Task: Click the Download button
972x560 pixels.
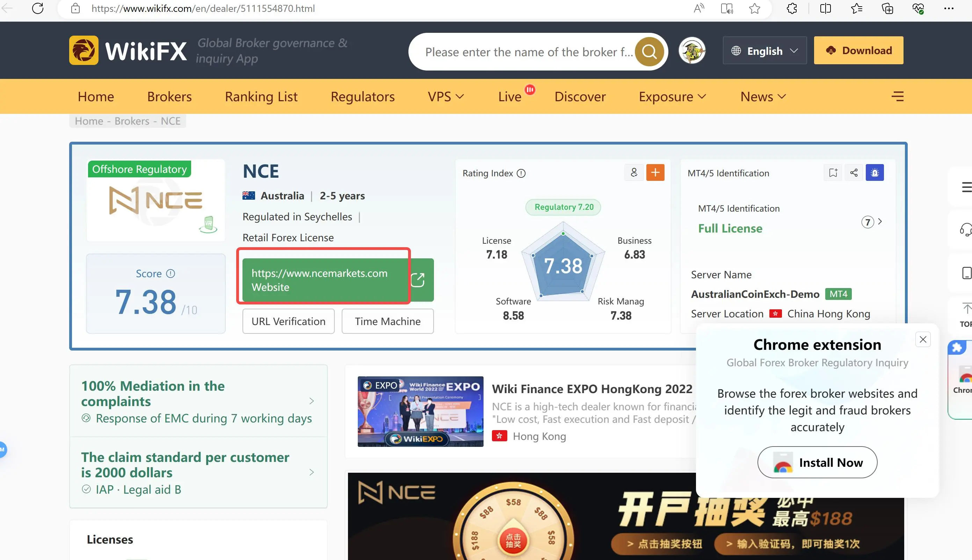Action: [858, 50]
